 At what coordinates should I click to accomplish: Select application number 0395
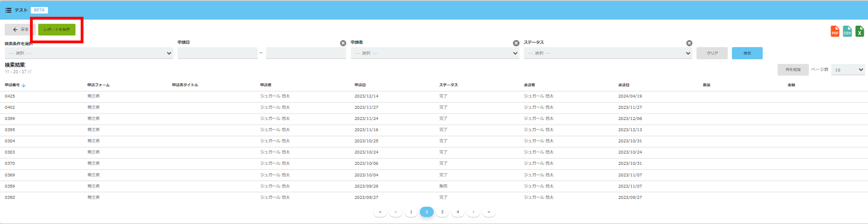point(10,130)
